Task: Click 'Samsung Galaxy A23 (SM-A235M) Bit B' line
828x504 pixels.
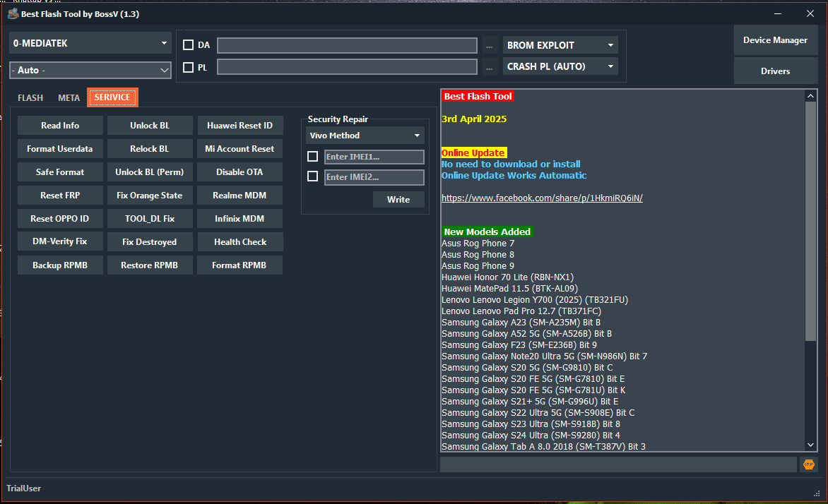Action: (521, 323)
